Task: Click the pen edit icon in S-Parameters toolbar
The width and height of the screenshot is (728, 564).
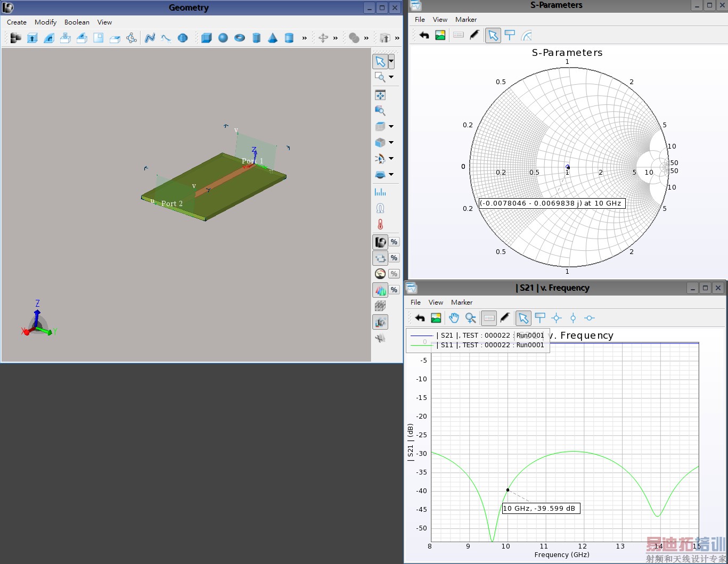Action: pyautogui.click(x=475, y=35)
